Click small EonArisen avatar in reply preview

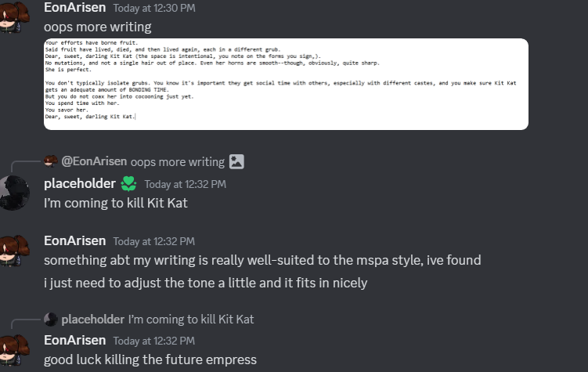coord(51,161)
